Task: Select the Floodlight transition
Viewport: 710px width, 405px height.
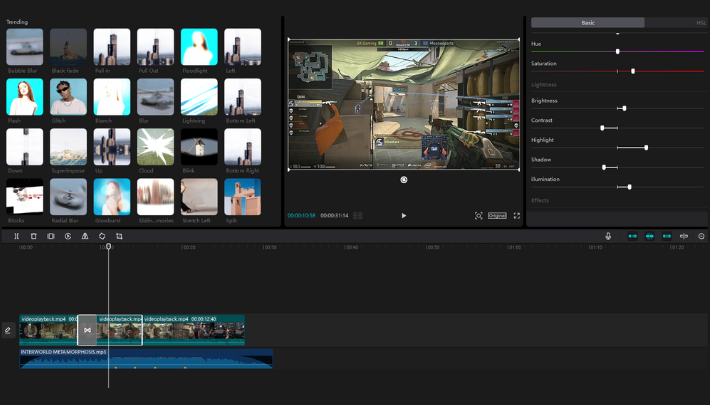Action: pyautogui.click(x=199, y=47)
